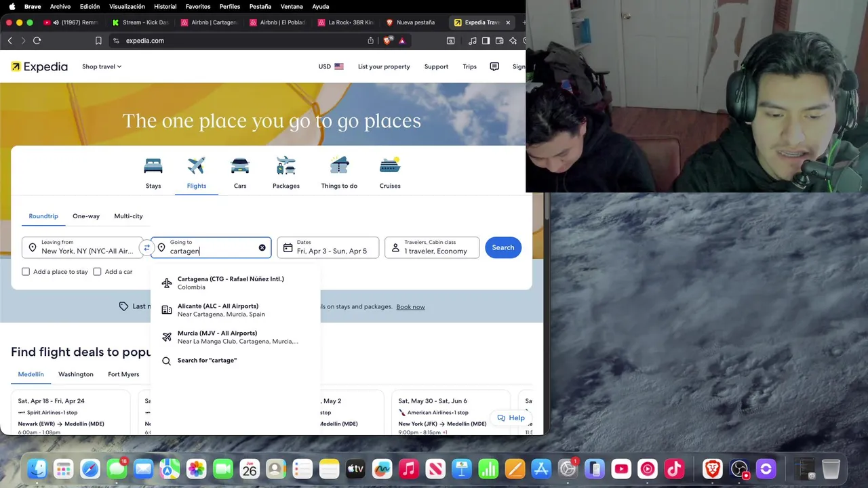The height and width of the screenshot is (488, 868).
Task: Switch to the Washington deals tab
Action: click(76, 374)
